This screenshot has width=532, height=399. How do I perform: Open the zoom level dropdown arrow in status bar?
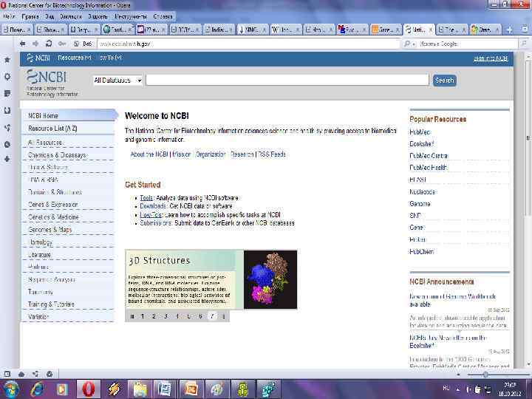pos(458,375)
